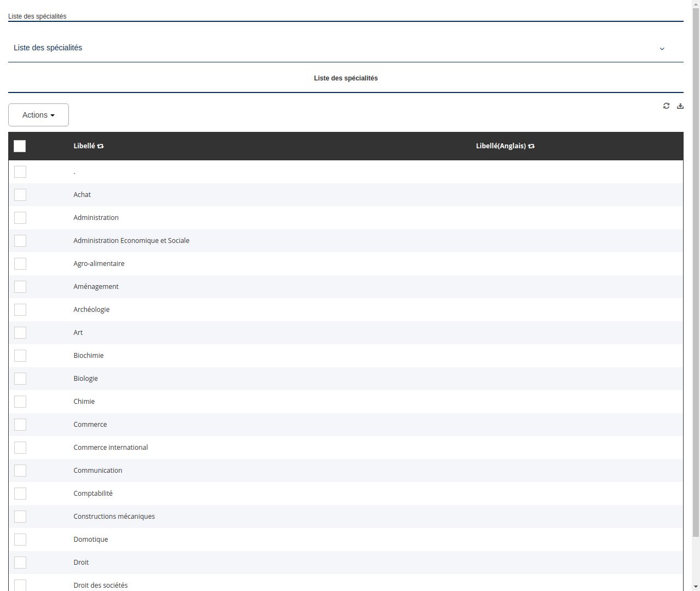This screenshot has width=700, height=591.
Task: Click the sort icon next to Libellé(Anglais)
Action: pos(531,146)
